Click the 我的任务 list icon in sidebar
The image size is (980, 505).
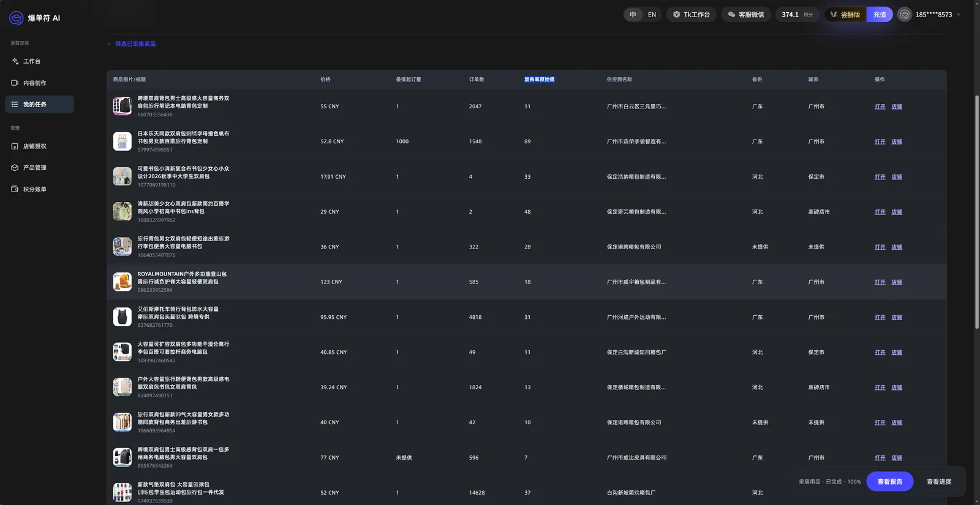tap(15, 104)
